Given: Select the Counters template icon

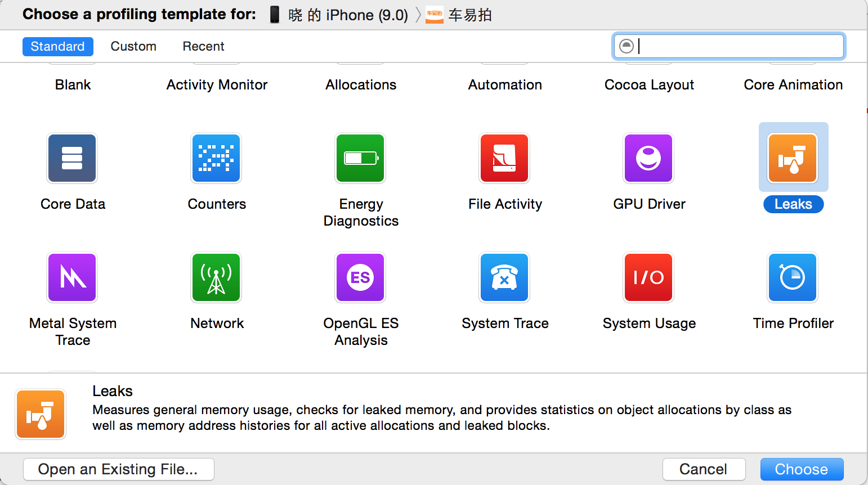Looking at the screenshot, I should (x=216, y=158).
